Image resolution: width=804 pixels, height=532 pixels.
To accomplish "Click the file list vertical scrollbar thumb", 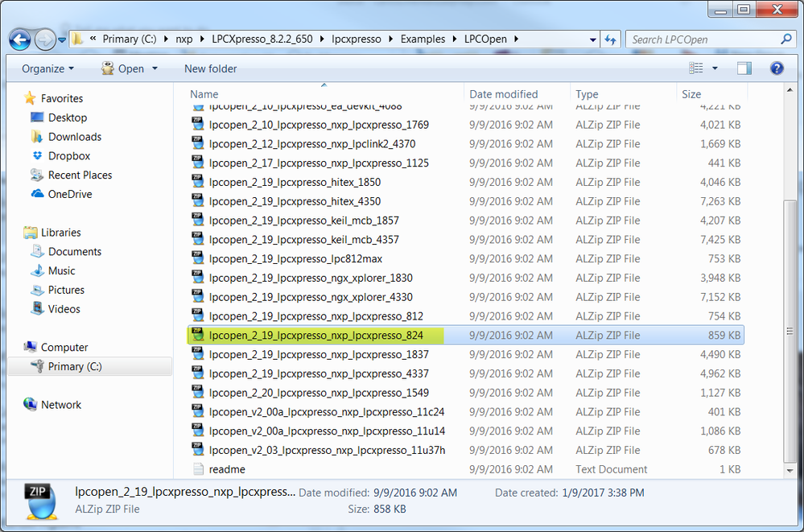I will click(790, 331).
